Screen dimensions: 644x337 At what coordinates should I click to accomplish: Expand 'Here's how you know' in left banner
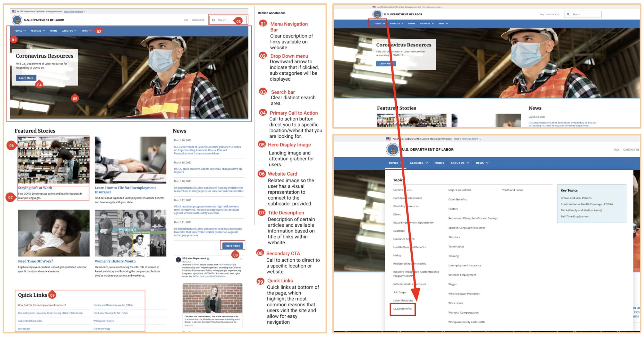pos(74,11)
